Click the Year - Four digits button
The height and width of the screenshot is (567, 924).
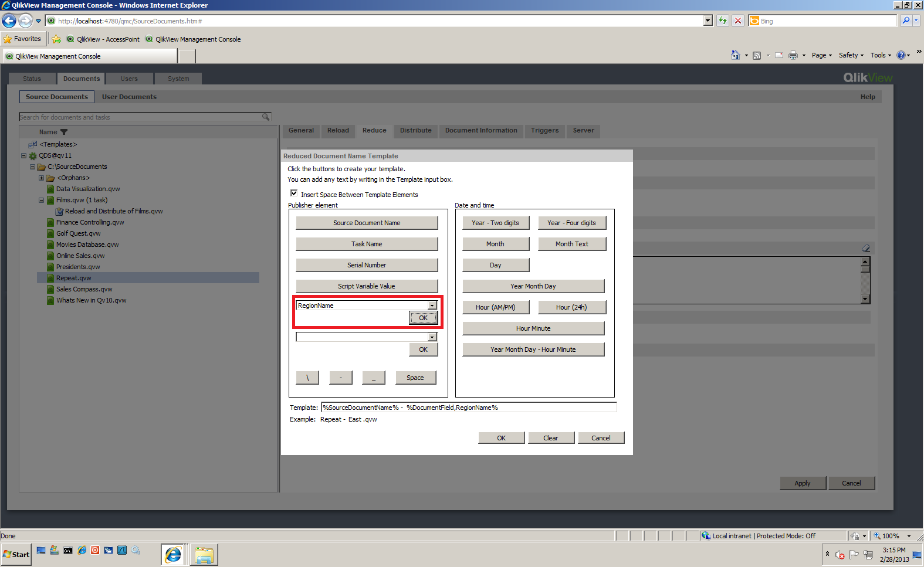coord(572,223)
